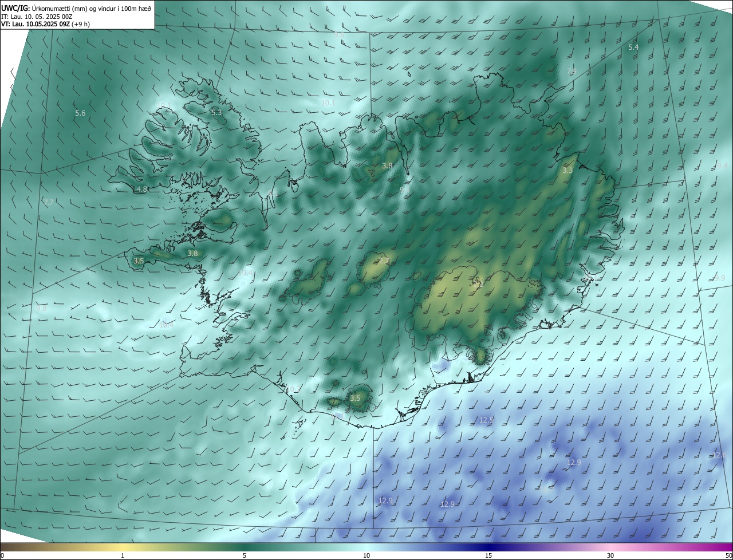
Task: Click the 4.8 value label on the map
Action: (142, 189)
